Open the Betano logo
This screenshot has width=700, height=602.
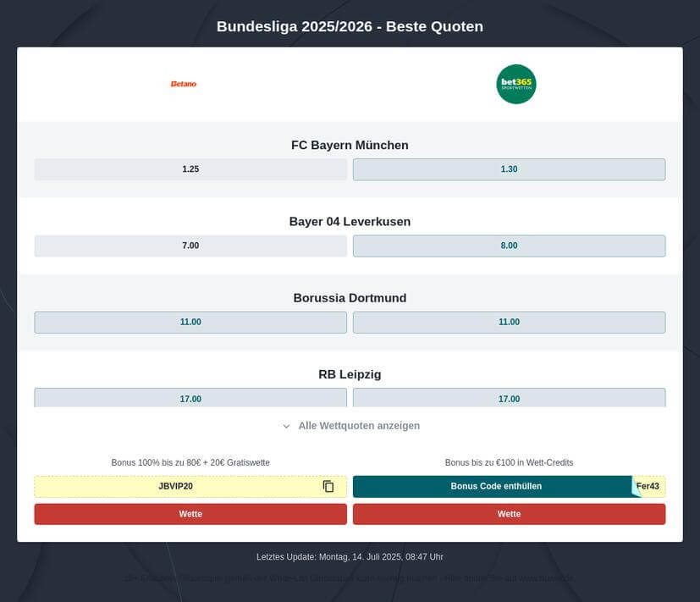(184, 84)
